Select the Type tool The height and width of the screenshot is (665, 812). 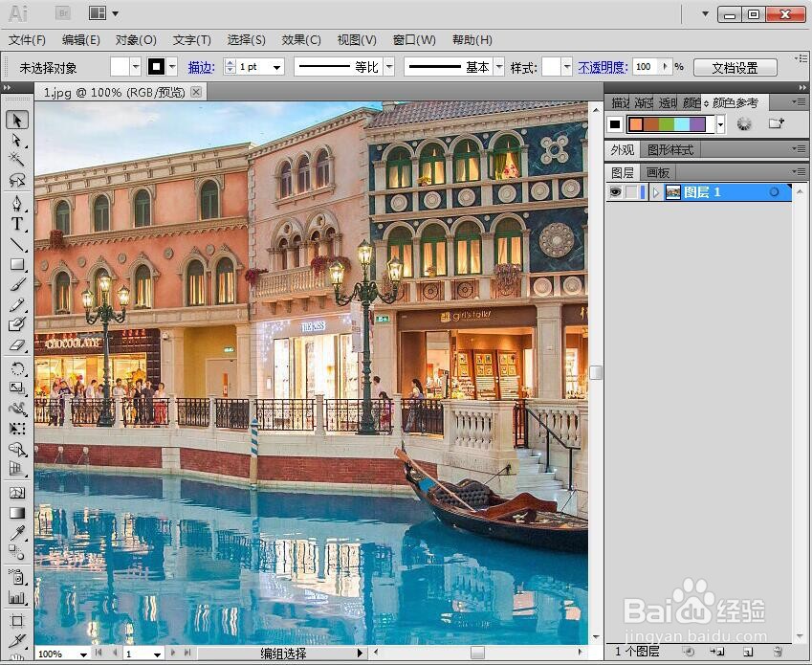17,224
